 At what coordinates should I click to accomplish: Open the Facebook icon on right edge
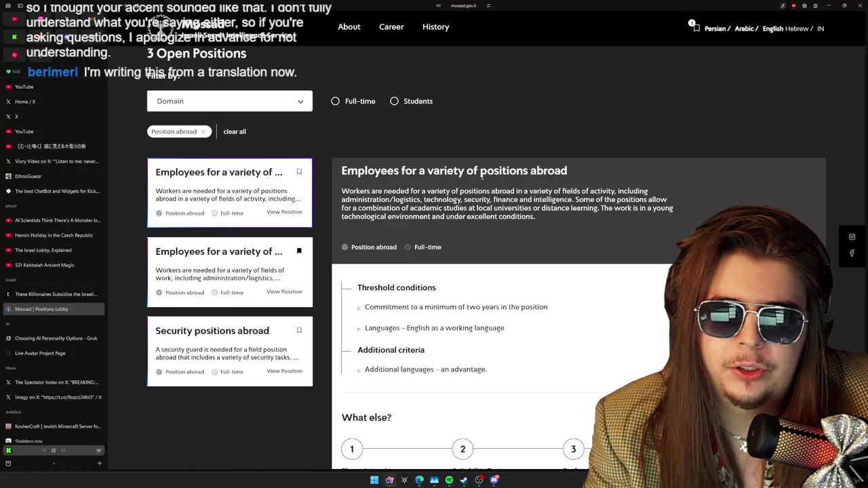click(x=852, y=253)
